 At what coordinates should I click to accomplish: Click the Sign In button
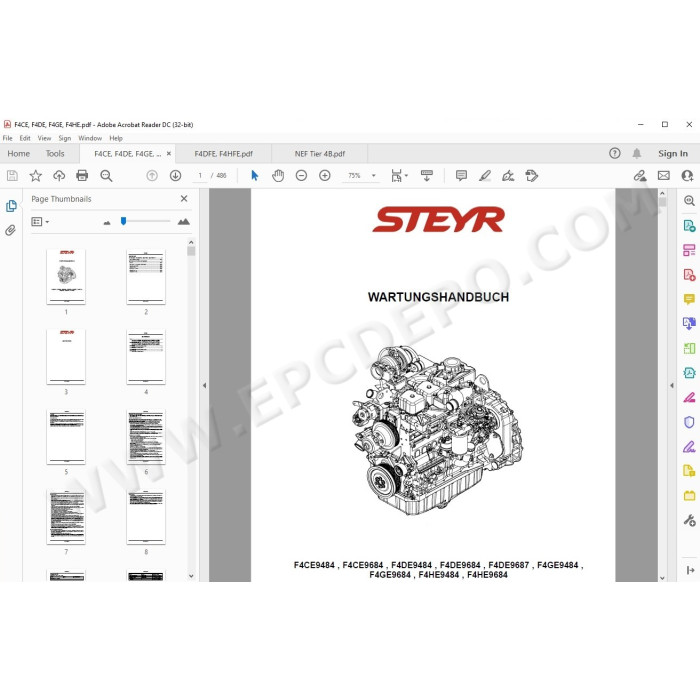tap(673, 154)
